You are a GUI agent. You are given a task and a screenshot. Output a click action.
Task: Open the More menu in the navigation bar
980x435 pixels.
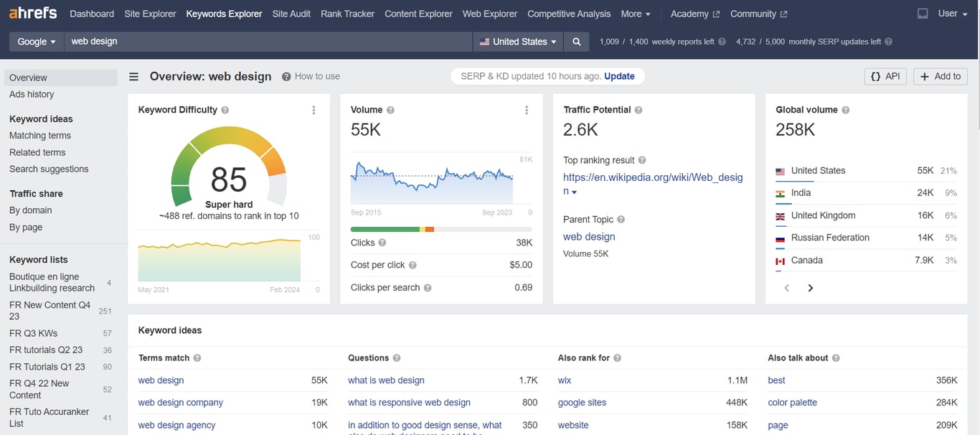(634, 13)
